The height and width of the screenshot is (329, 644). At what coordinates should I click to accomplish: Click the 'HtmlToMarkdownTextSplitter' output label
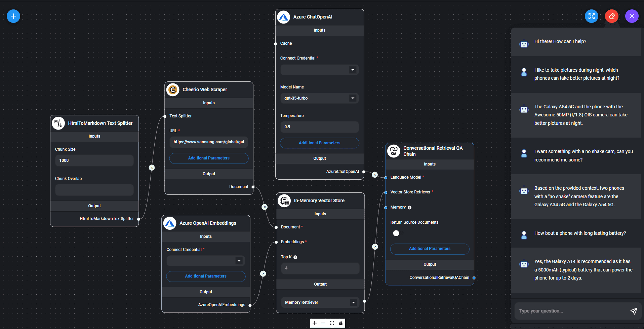click(107, 219)
